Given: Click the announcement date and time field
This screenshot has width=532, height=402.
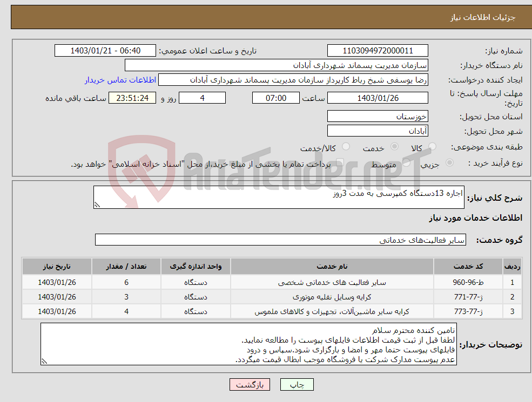Looking at the screenshot, I should [105, 51].
